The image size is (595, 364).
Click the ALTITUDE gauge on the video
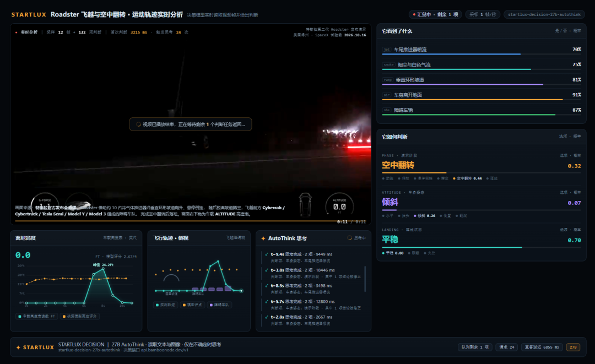pos(339,205)
